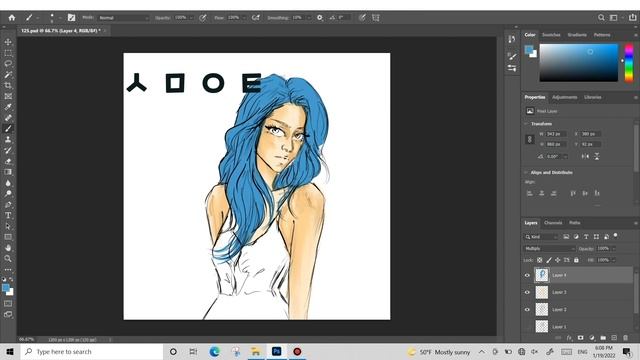Add a layer mask button

coord(580,338)
